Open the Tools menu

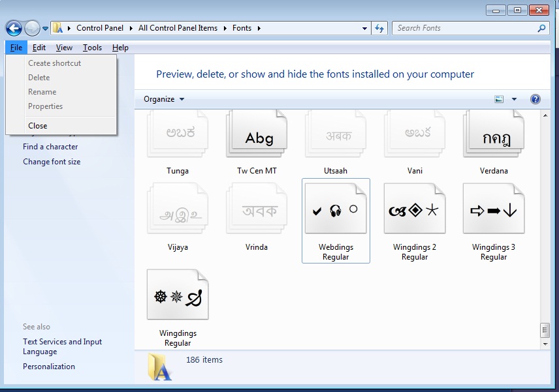click(92, 48)
